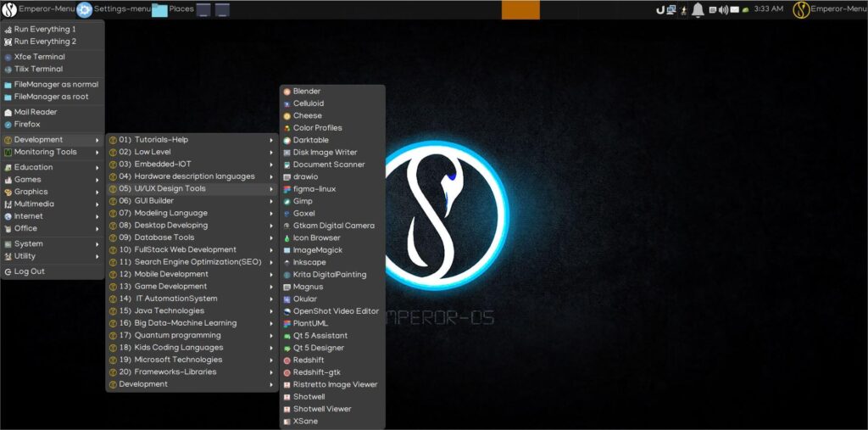Click the OpenShot Video Editor icon
Screen dimensions: 868x430
pos(287,311)
